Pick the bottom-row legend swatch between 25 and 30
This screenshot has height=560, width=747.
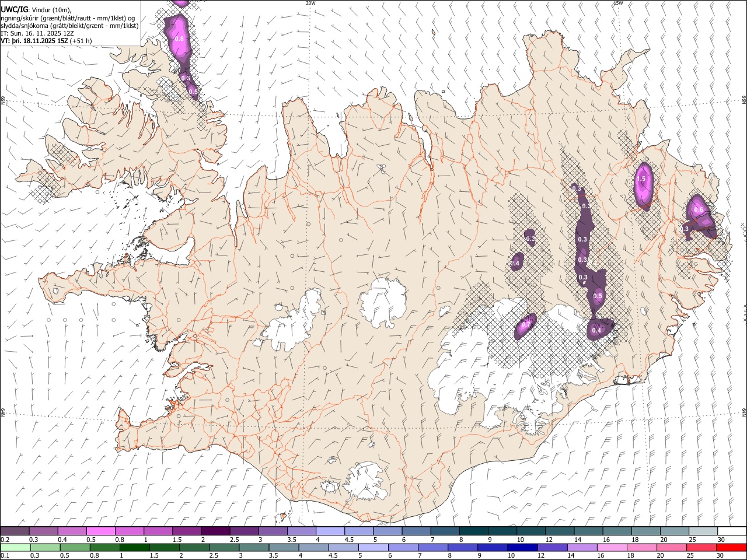coord(700,547)
